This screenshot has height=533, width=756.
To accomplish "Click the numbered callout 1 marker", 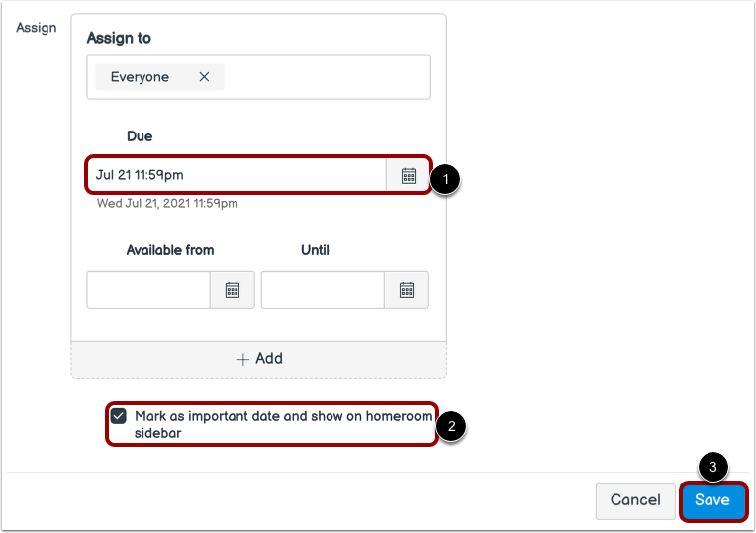I will [445, 179].
